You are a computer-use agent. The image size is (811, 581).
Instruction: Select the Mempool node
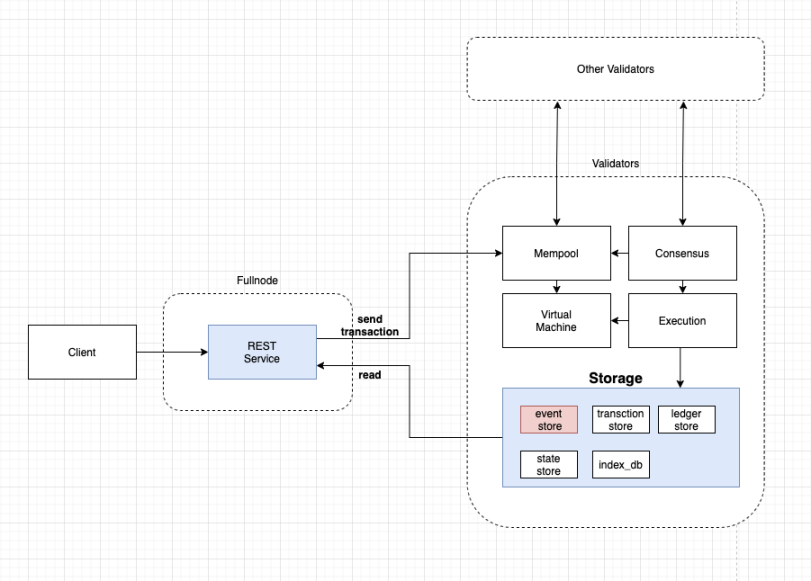click(555, 253)
